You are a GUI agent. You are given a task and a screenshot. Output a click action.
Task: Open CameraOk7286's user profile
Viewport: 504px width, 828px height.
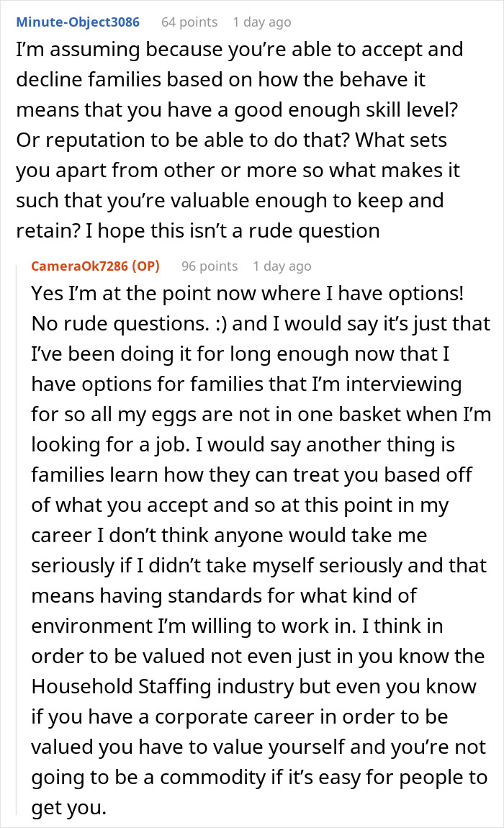81,266
